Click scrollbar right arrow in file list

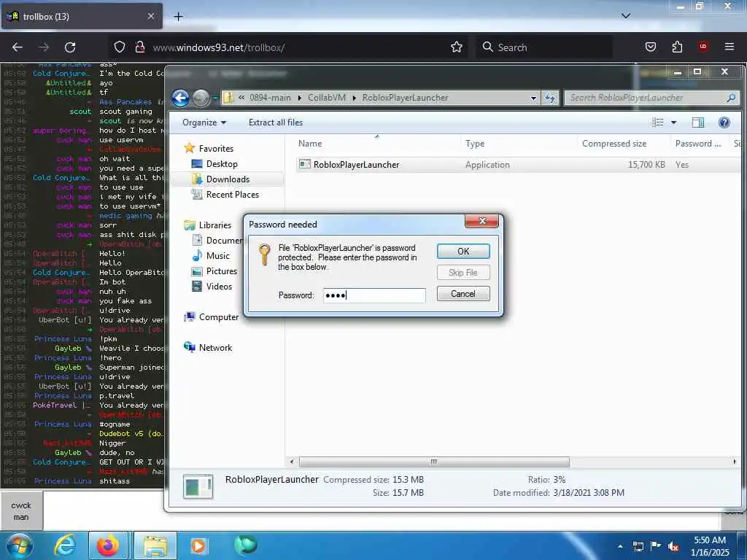click(735, 462)
